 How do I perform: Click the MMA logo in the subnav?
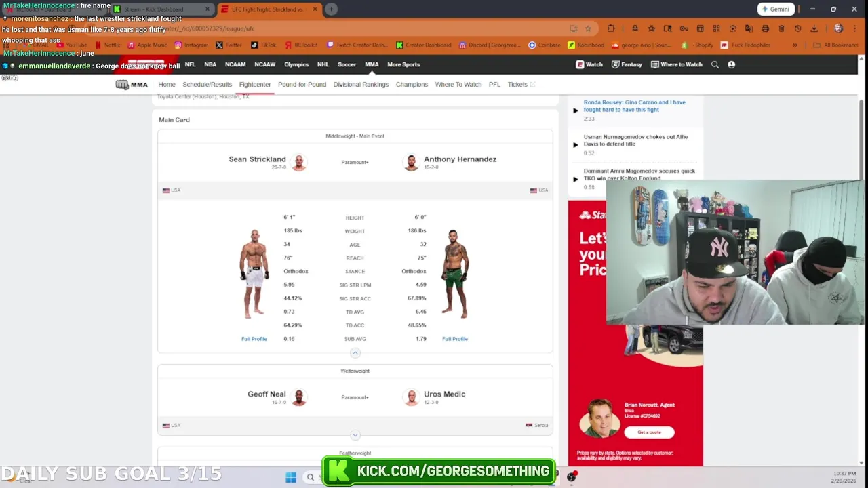132,85
